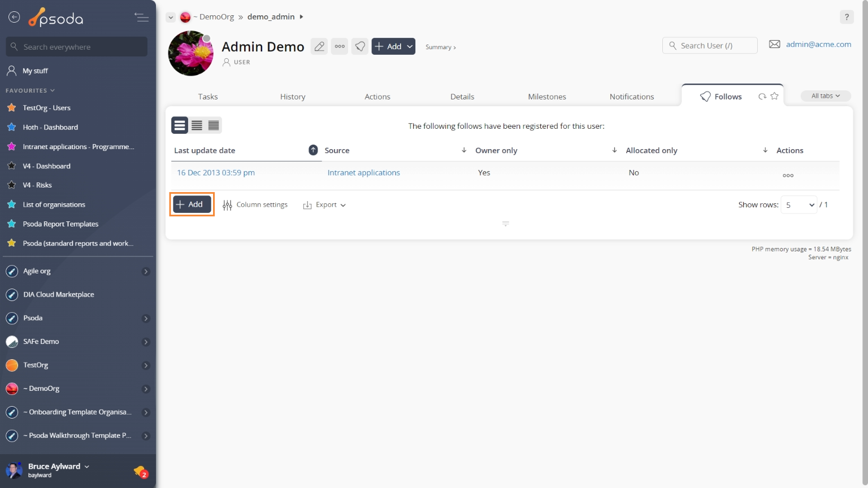Viewport: 868px width, 488px height.
Task: Open the Hoth - Dashboard favourite
Action: point(50,127)
